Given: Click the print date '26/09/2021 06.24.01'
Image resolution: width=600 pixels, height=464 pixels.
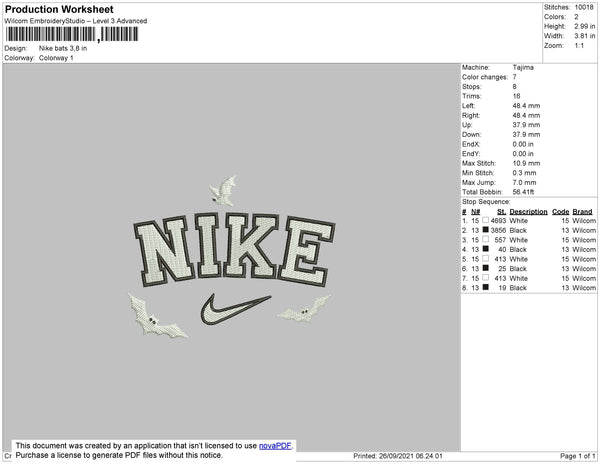Looking at the screenshot, I should click(410, 456).
